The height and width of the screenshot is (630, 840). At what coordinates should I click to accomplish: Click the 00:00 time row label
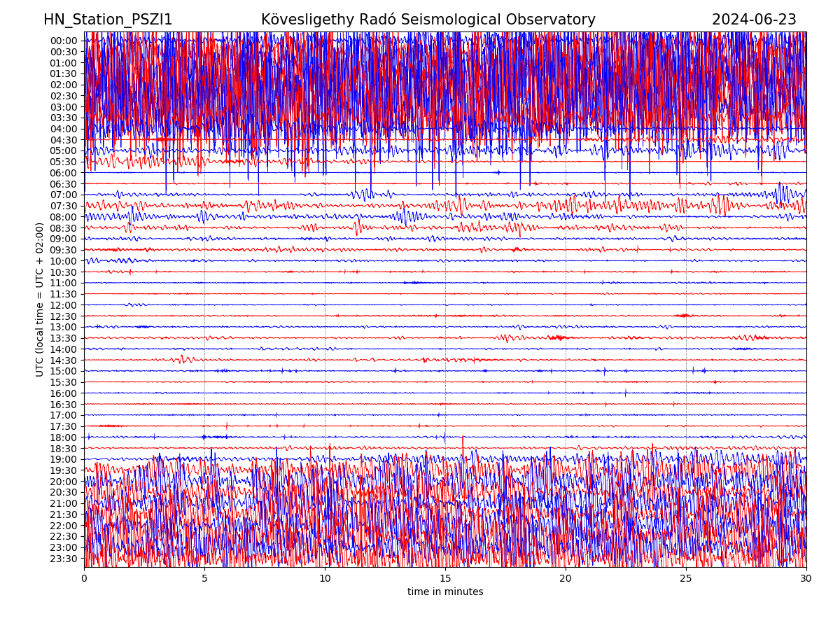click(x=63, y=41)
